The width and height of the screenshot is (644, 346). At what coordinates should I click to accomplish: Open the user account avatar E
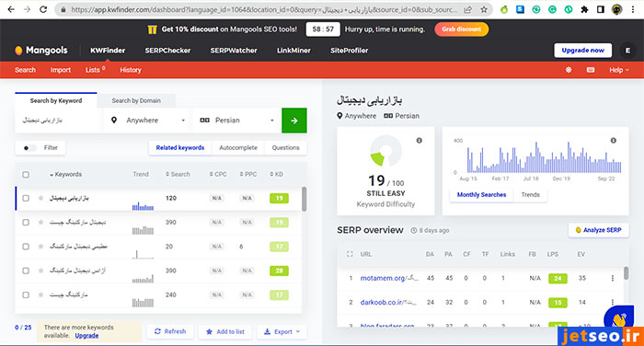click(x=627, y=50)
